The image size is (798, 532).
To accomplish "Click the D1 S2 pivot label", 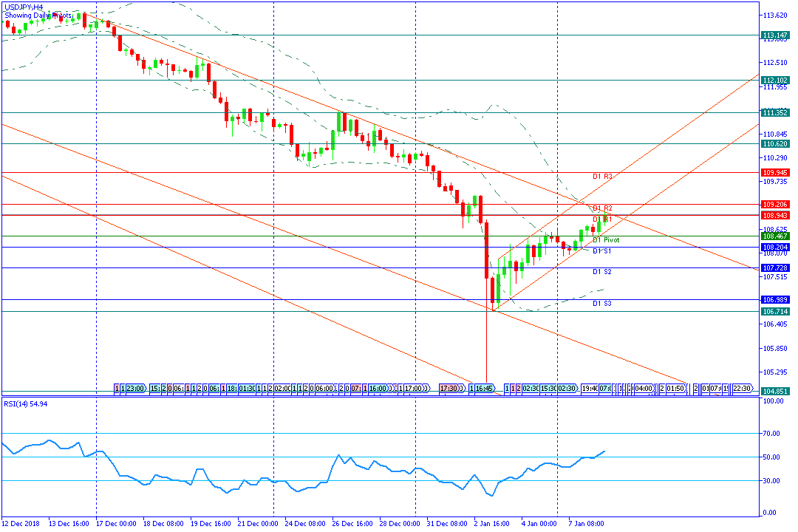I will 602,272.
